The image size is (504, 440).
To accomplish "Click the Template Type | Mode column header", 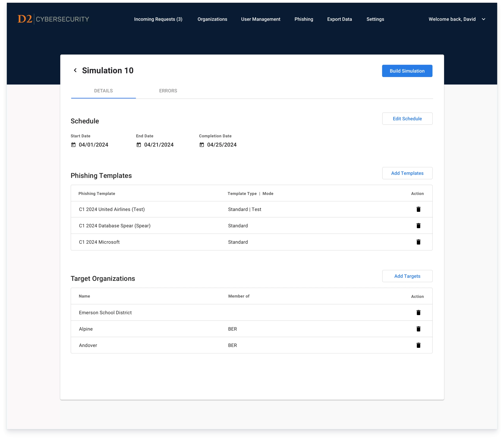I will coord(250,193).
